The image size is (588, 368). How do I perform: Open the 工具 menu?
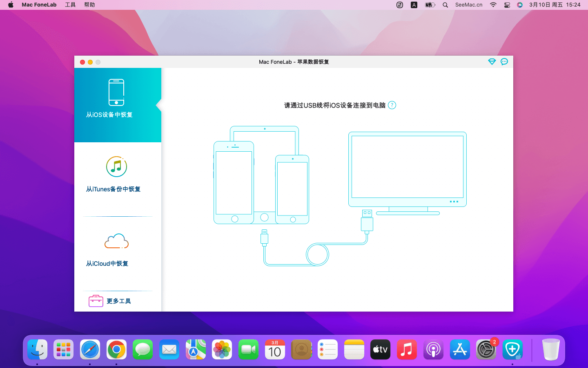coord(70,5)
